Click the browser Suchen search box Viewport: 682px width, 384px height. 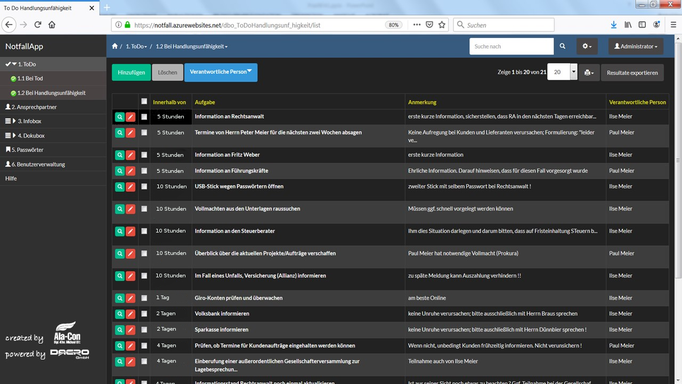(x=504, y=25)
